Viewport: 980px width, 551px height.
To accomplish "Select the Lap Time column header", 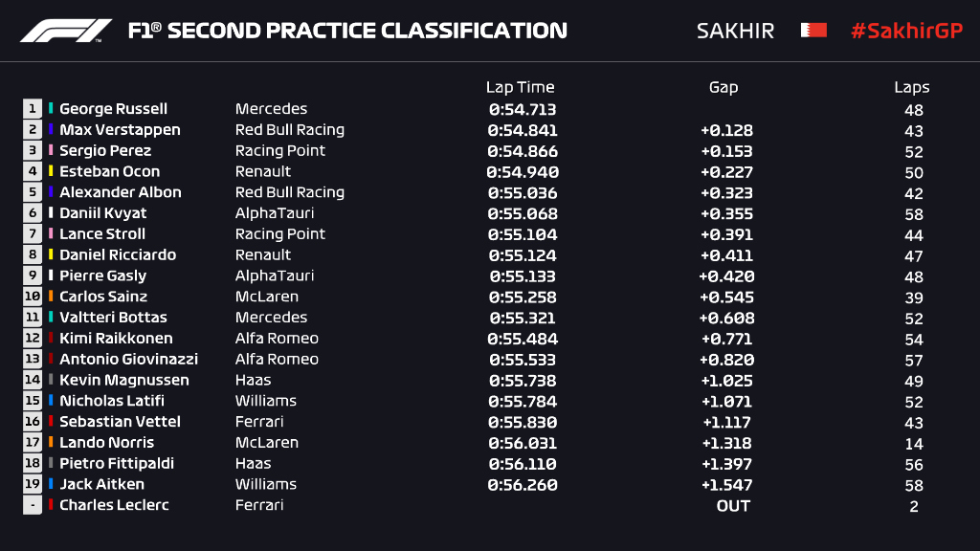I will point(520,87).
